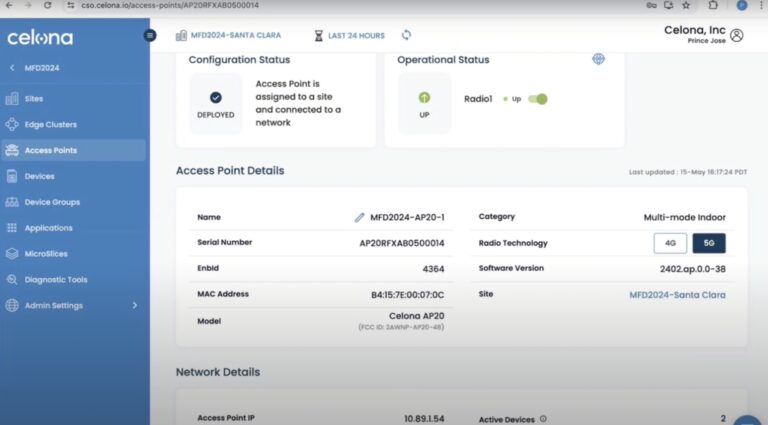
Task: Select the 4G radio technology option
Action: coord(670,243)
